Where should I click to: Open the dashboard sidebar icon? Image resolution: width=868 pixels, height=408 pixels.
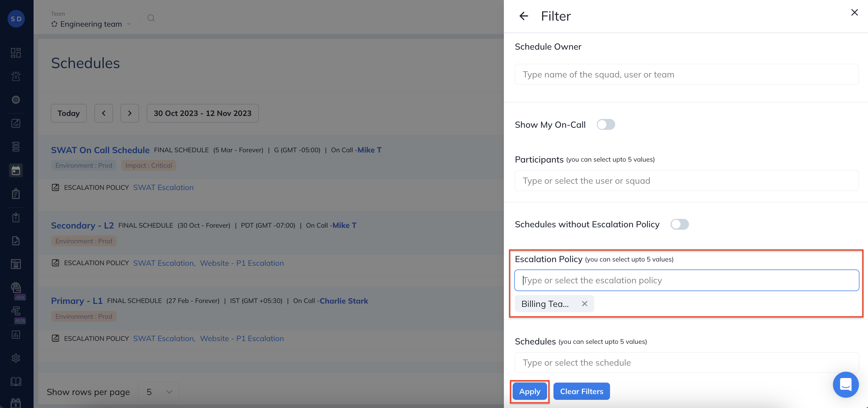point(16,53)
